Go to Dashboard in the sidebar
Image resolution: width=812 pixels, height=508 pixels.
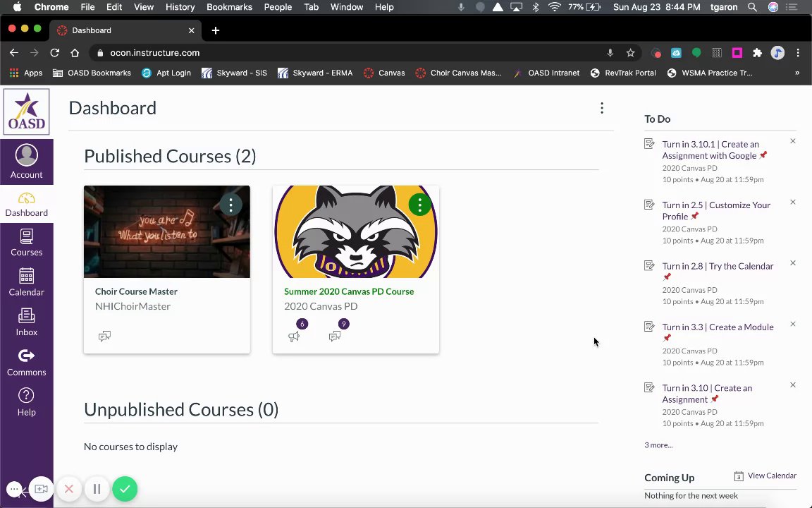26,204
